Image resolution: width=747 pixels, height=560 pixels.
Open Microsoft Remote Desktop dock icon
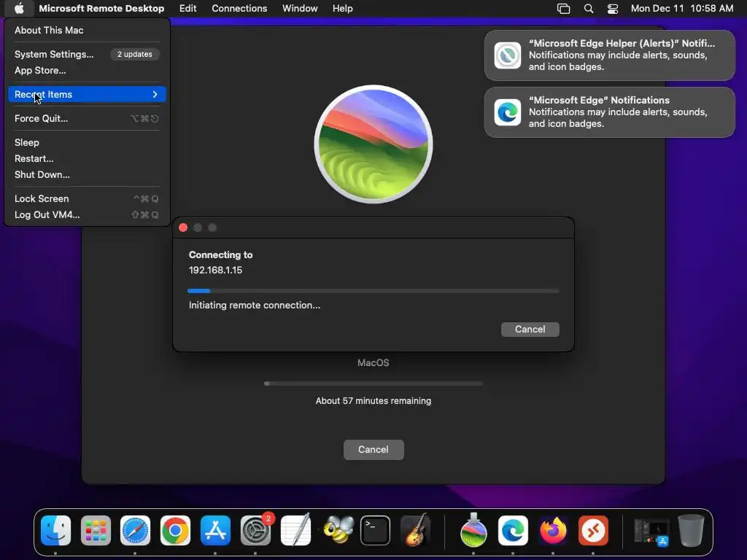pos(593,531)
